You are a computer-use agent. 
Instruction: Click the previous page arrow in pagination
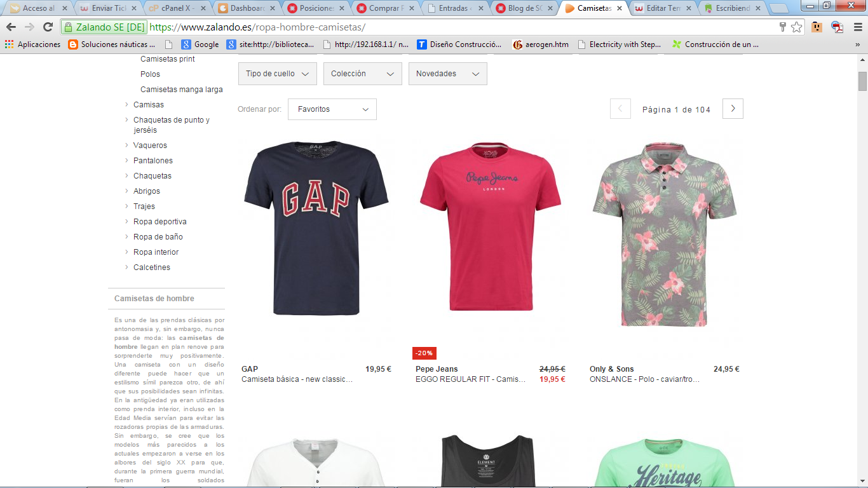click(x=620, y=109)
